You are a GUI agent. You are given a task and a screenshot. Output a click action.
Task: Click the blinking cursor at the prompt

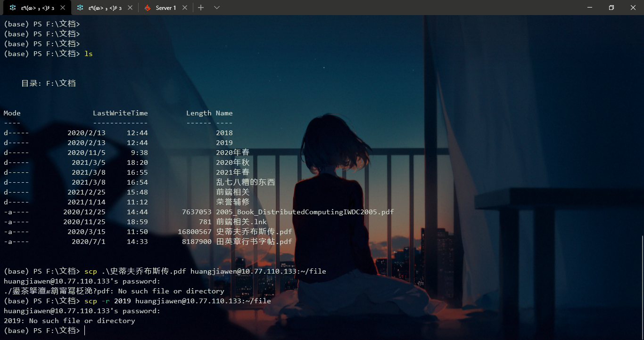click(85, 330)
